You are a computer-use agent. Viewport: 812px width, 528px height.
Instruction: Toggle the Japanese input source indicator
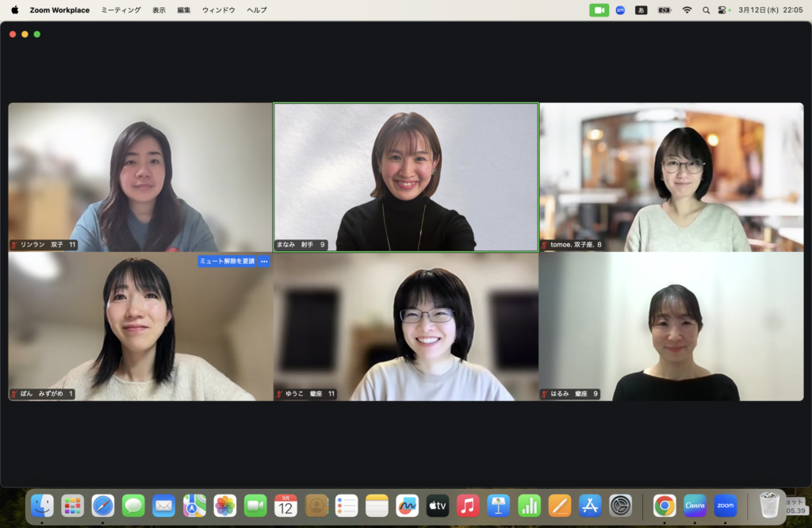coord(641,10)
